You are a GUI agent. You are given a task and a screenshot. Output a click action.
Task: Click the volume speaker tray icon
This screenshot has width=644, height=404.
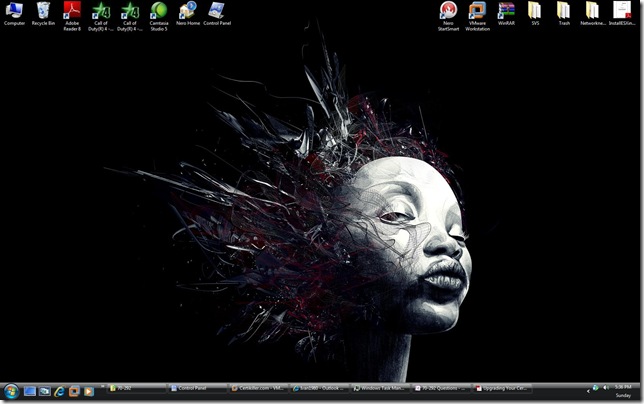tap(606, 388)
